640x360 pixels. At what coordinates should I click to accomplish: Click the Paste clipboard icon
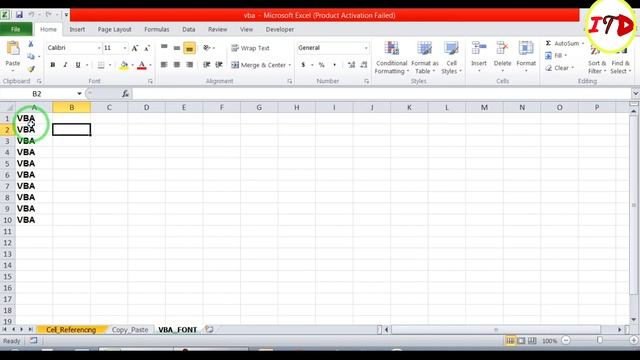click(x=13, y=49)
